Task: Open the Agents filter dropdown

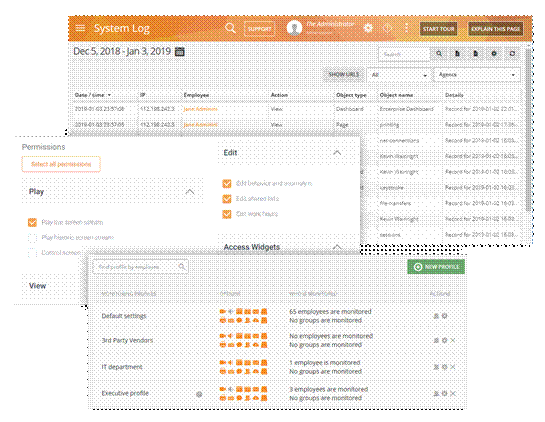Action: click(x=477, y=75)
